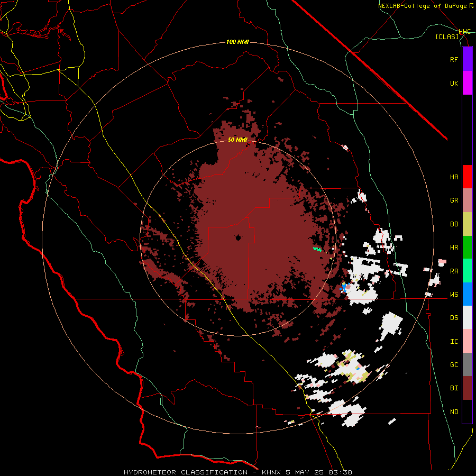This screenshot has height=476, width=476.
Task: Select the yellow BD legend swatch
Action: 467,224
